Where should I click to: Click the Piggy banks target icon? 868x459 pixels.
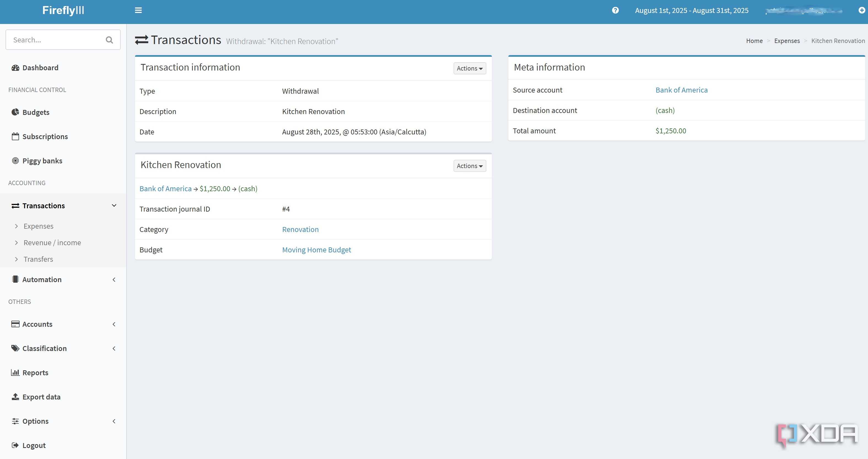(15, 161)
